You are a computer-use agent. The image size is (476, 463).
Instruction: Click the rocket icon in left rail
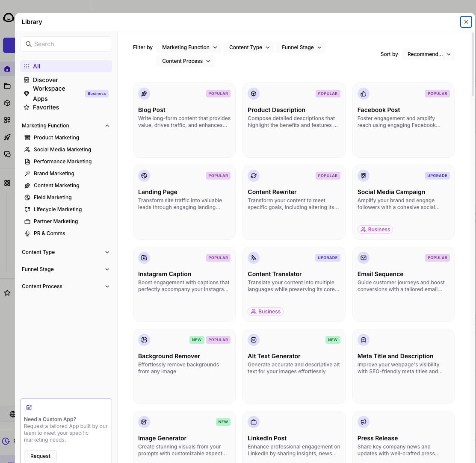tap(7, 137)
